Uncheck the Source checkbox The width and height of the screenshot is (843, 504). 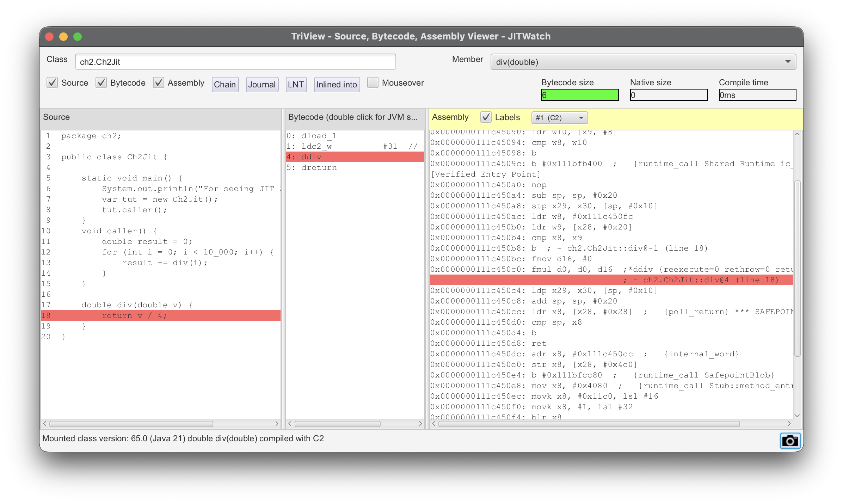click(x=52, y=83)
